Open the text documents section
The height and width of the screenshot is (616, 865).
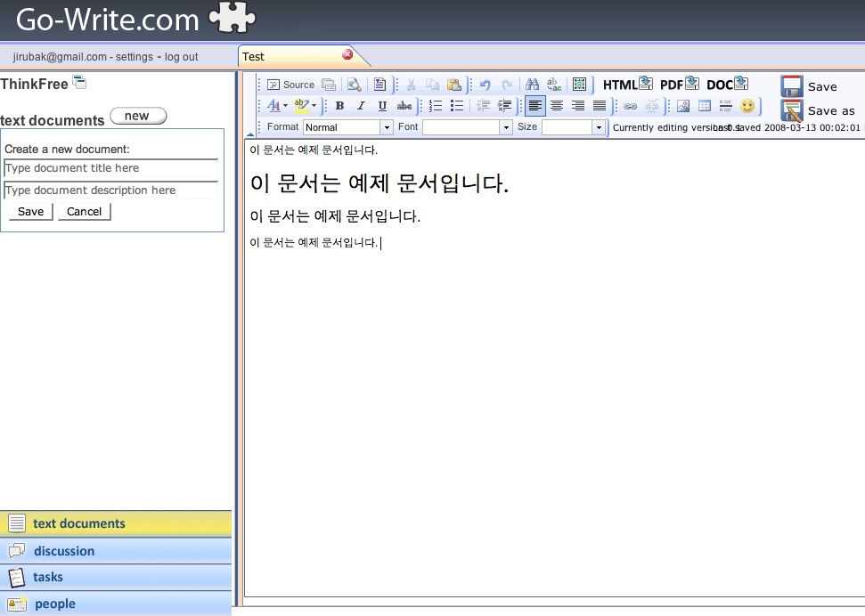point(116,523)
